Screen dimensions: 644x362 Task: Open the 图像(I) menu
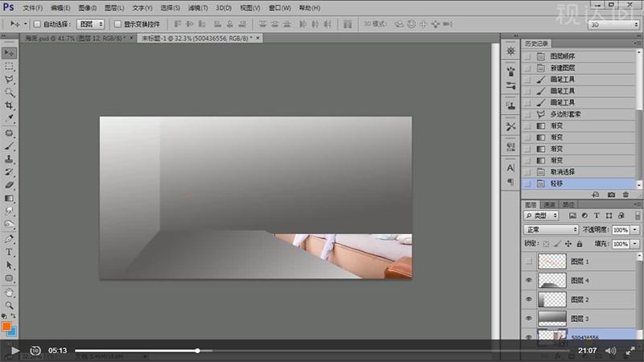tap(88, 8)
